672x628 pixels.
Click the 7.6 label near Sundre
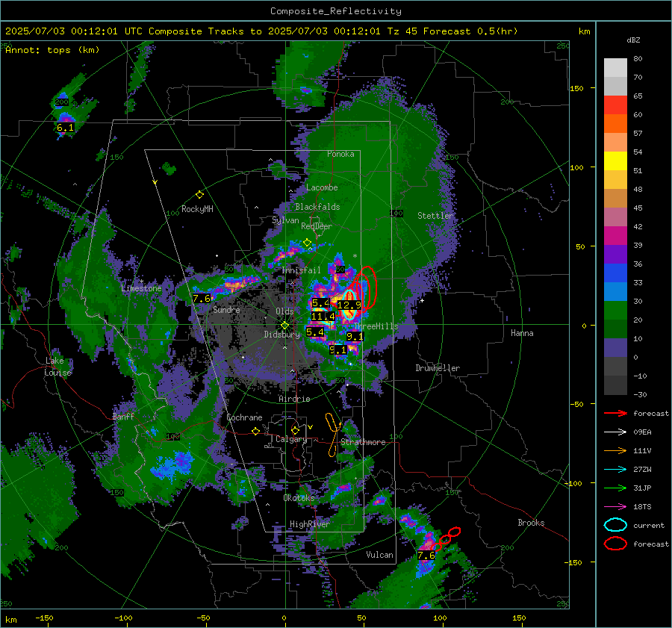point(202,299)
